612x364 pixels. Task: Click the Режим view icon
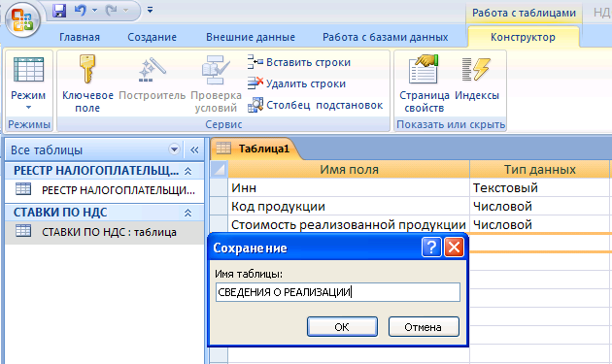coord(28,70)
